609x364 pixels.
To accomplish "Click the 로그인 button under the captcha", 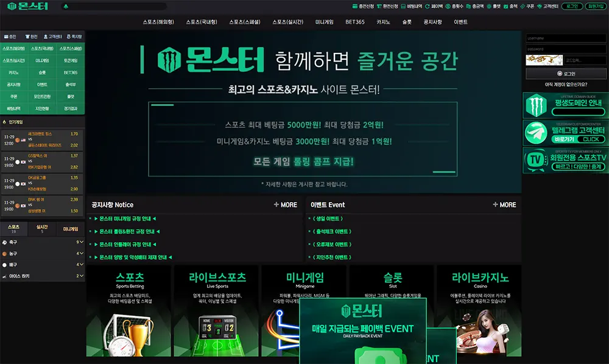I will (x=566, y=73).
